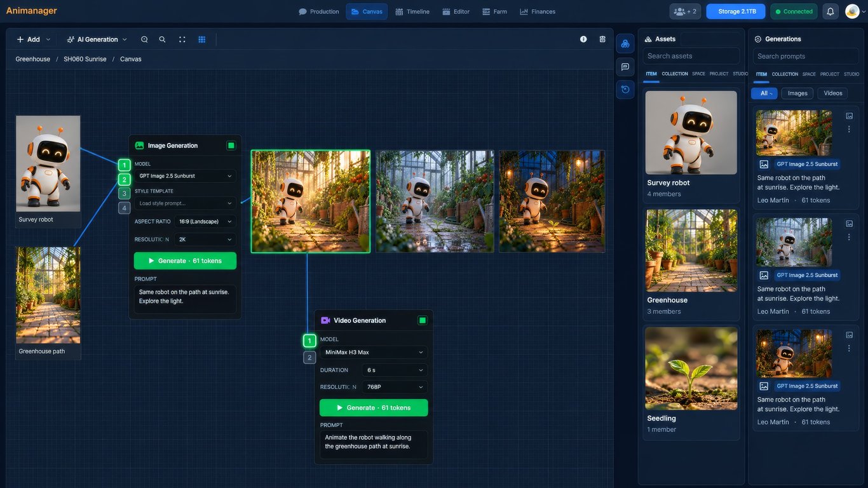Open the canvas info icon
This screenshot has width=868, height=488.
click(x=583, y=39)
